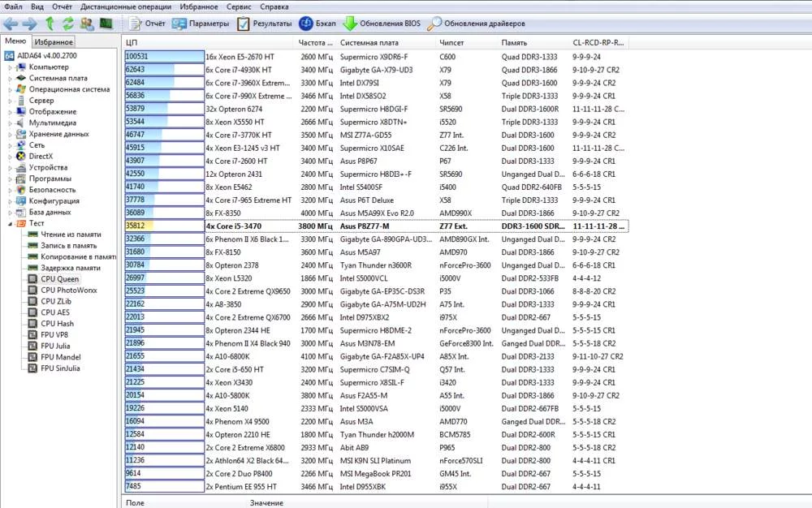Refresh using the green circular arrows icon
The width and height of the screenshot is (812, 508).
68,24
